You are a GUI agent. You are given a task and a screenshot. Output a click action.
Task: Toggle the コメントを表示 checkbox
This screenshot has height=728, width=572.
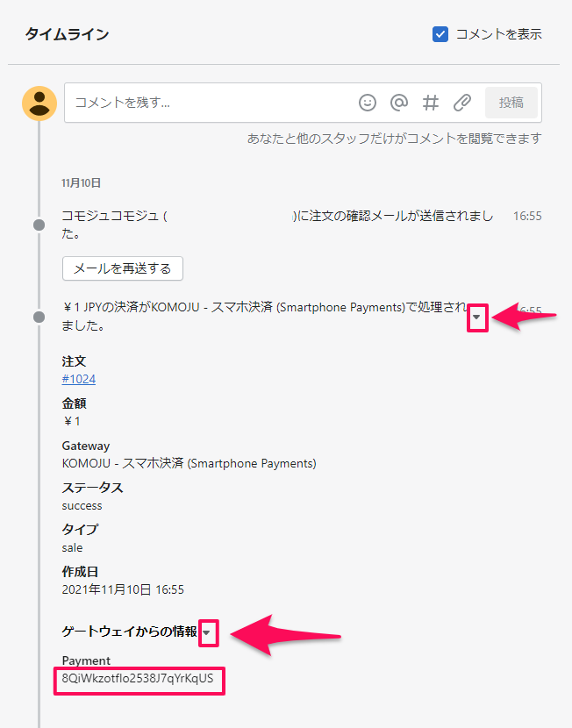pyautogui.click(x=441, y=34)
